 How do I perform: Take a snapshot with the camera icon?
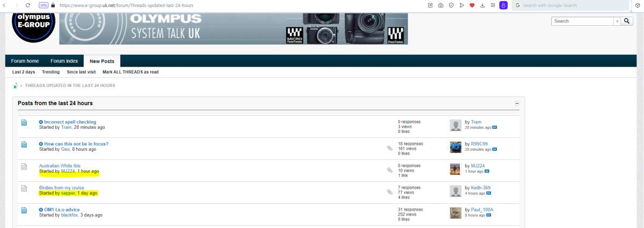pyautogui.click(x=441, y=5)
